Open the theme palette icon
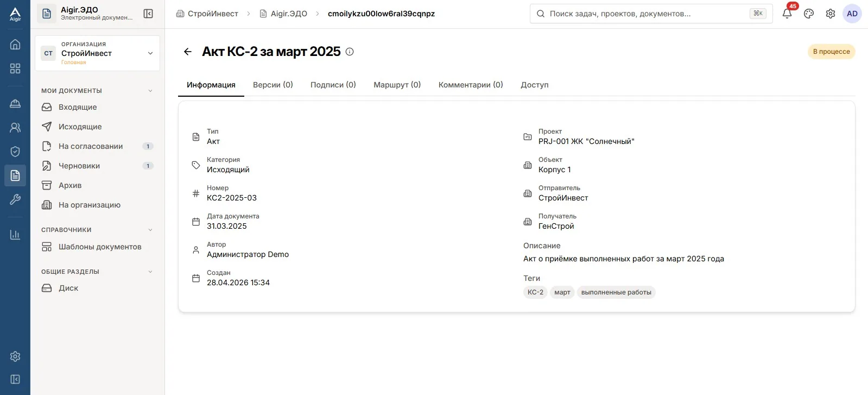The width and height of the screenshot is (868, 395). 809,14
